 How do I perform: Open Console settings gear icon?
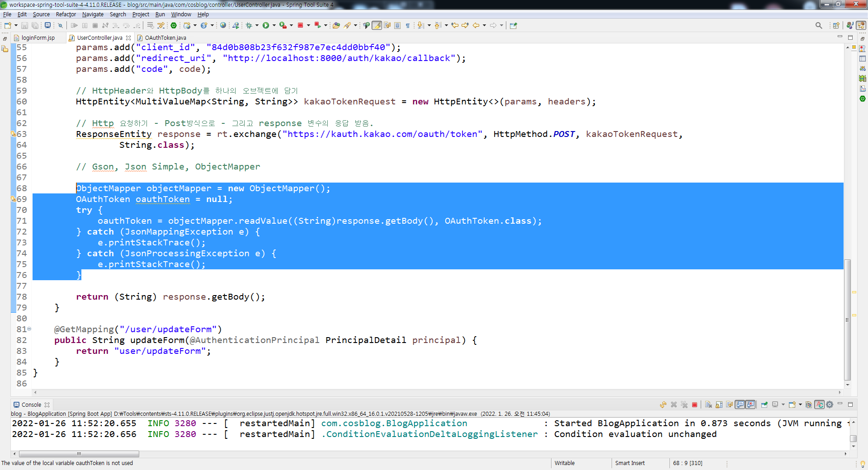pyautogui.click(x=830, y=405)
